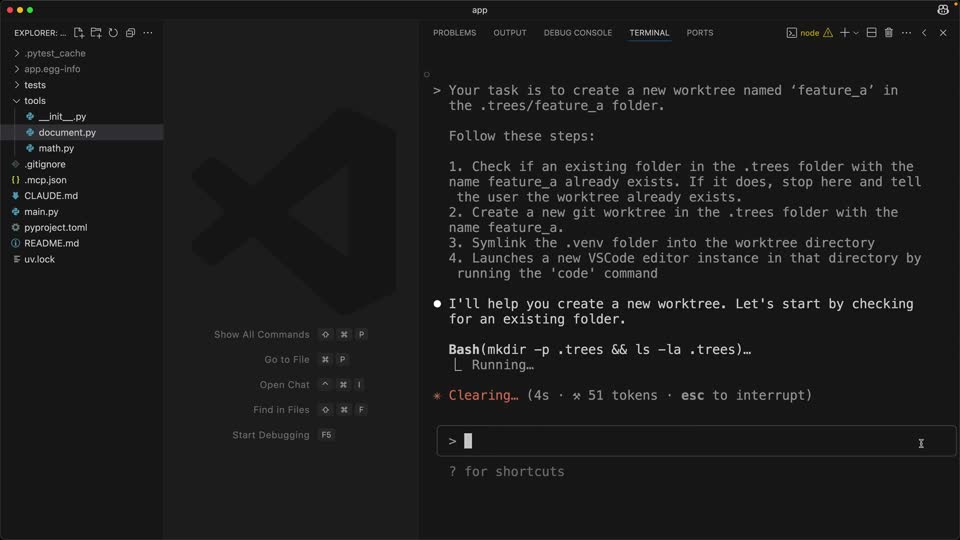
Task: Click the EXPLORER panel title
Action: pyautogui.click(x=40, y=33)
